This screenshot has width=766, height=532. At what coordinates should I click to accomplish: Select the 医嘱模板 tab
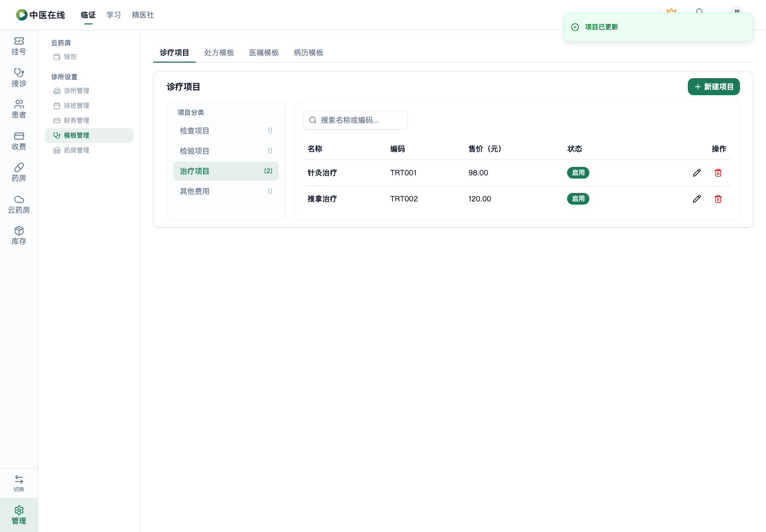tap(264, 53)
